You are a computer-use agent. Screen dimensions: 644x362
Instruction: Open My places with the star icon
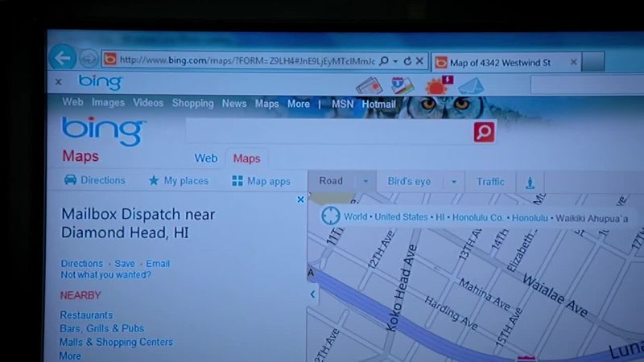click(178, 180)
